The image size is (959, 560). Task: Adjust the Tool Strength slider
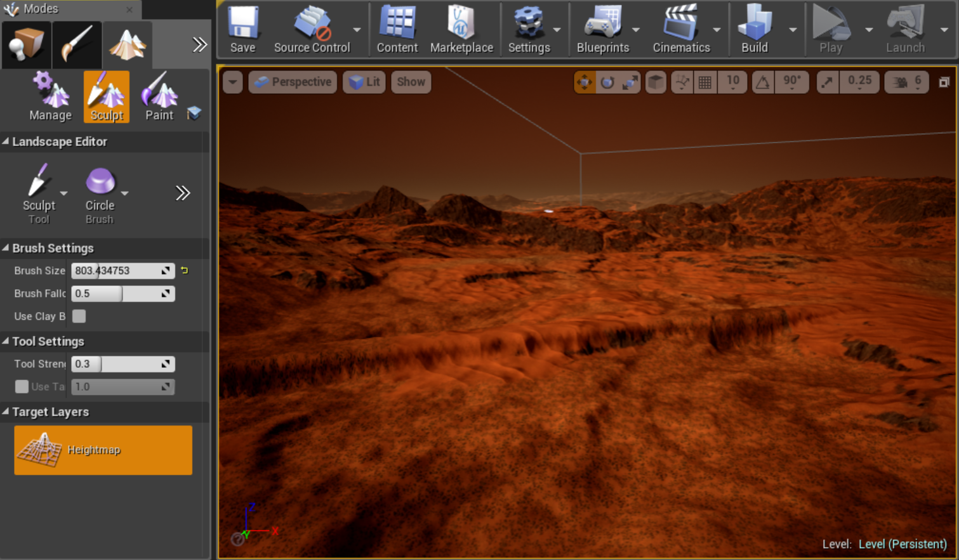click(122, 364)
